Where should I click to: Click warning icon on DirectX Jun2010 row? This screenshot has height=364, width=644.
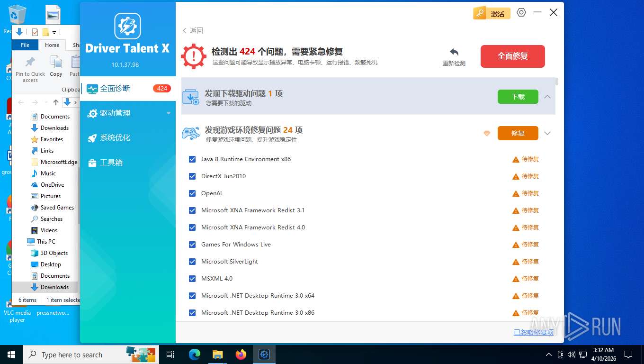point(516,176)
